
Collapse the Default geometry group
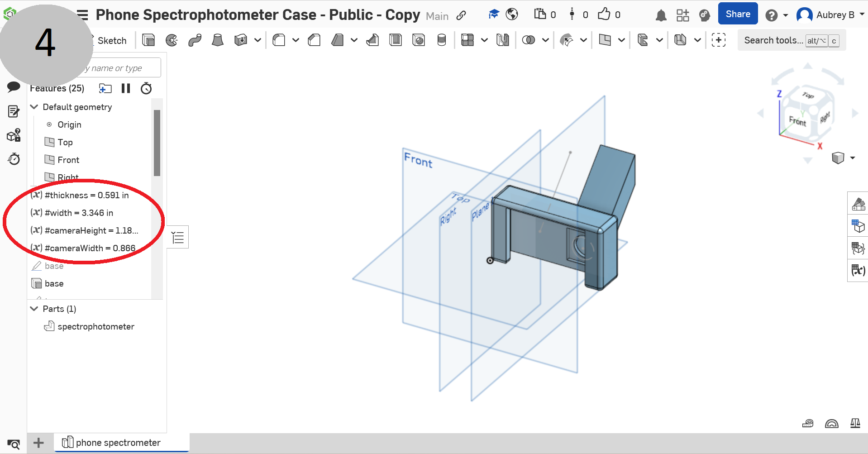(x=34, y=107)
